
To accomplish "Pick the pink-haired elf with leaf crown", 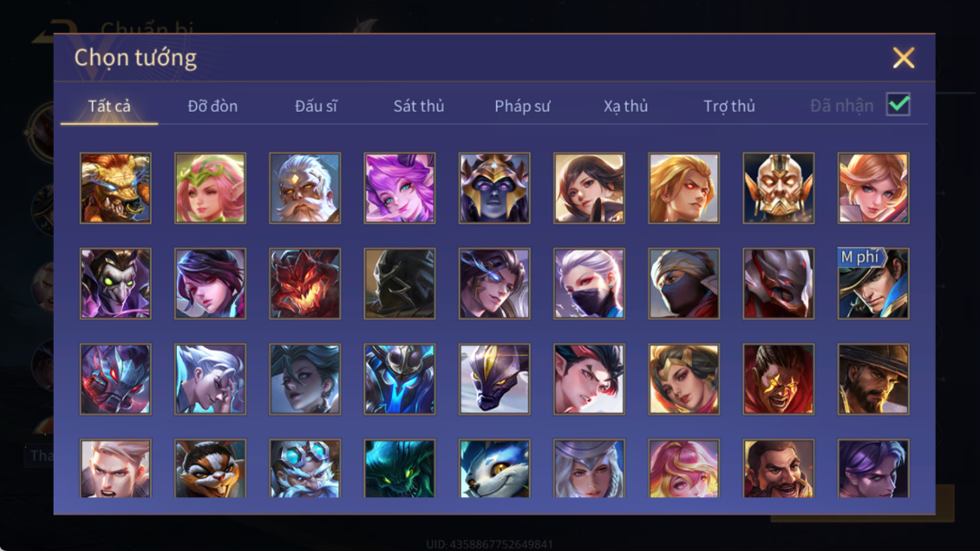I will (210, 188).
